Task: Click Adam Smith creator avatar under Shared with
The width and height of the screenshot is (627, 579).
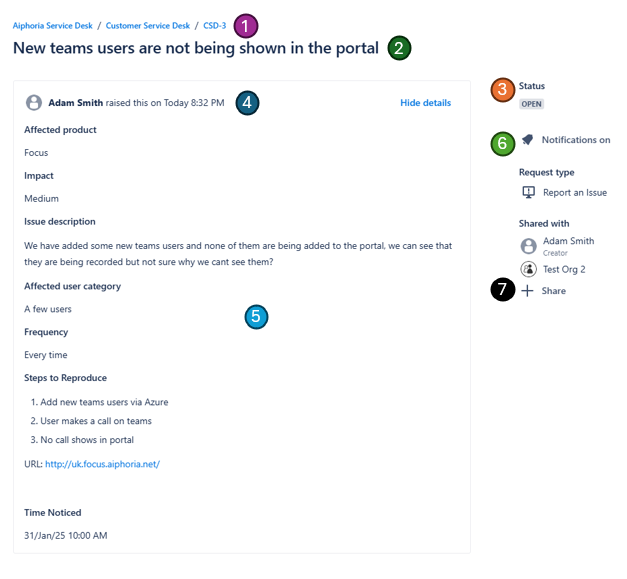Action: click(529, 245)
